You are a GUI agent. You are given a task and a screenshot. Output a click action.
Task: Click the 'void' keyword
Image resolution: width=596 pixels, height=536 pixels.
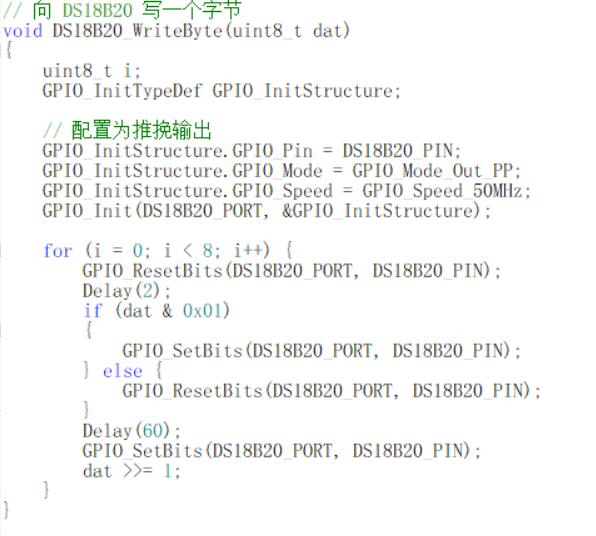pos(22,31)
